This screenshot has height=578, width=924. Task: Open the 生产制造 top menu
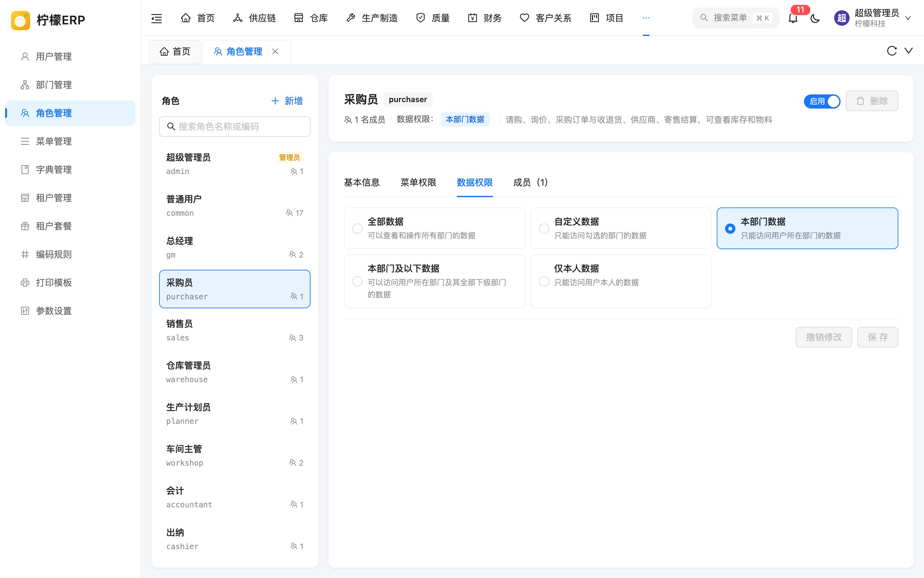tap(372, 18)
